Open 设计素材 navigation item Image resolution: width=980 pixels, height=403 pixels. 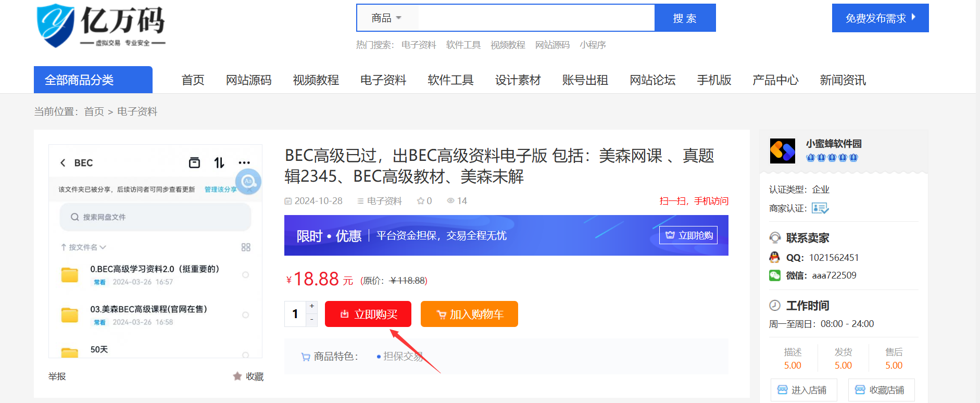tap(518, 80)
